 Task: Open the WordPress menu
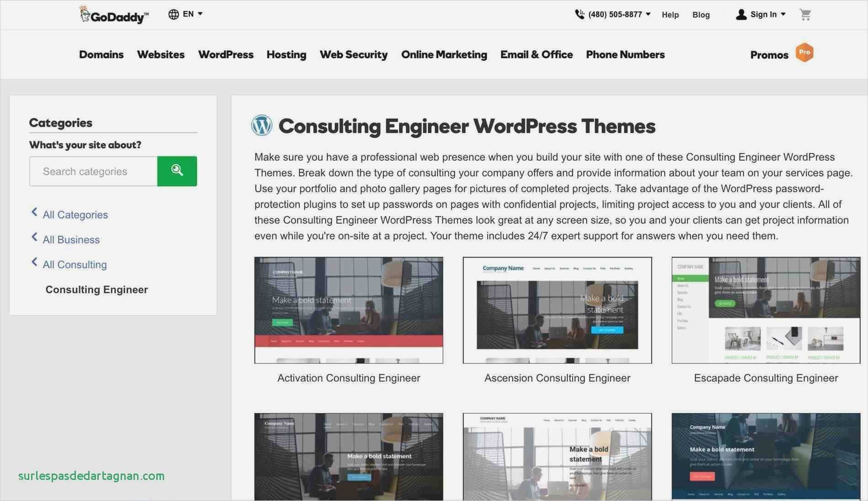(x=226, y=54)
